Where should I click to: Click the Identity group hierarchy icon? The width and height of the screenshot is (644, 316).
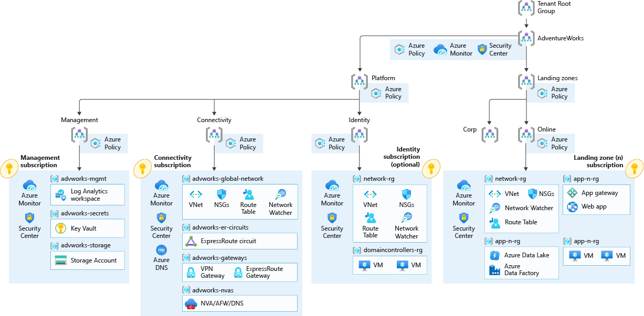point(359,135)
